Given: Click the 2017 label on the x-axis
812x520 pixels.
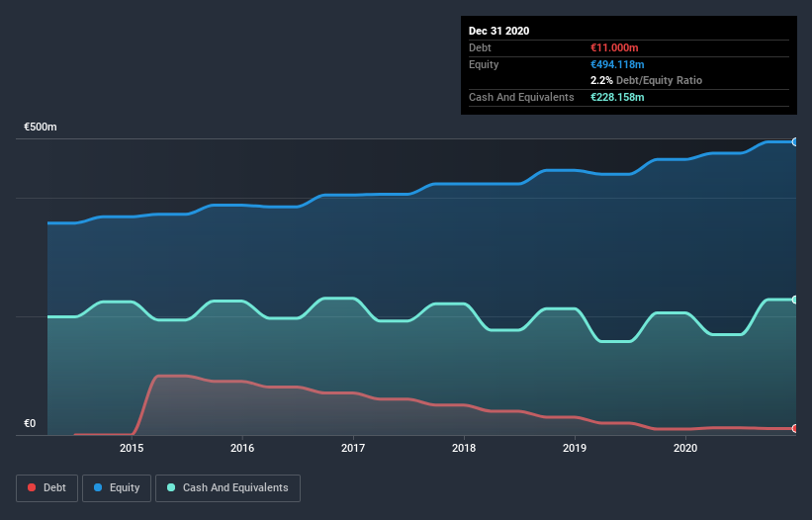Looking at the screenshot, I should coord(353,448).
